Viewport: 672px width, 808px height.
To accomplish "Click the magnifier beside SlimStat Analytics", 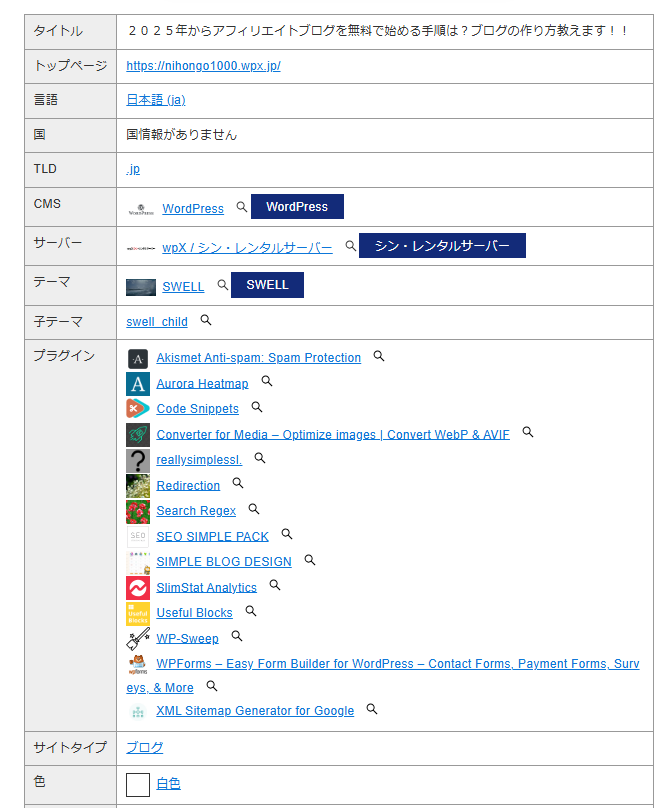I will tap(275, 585).
